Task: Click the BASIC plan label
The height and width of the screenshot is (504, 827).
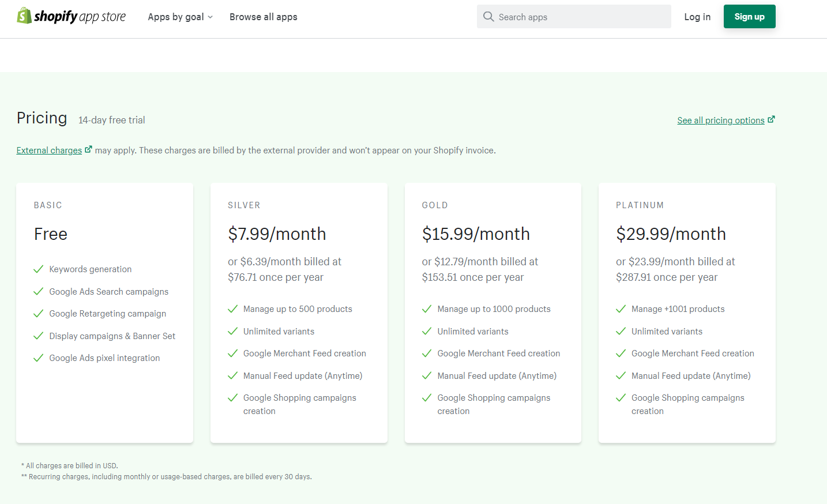Action: [x=48, y=205]
